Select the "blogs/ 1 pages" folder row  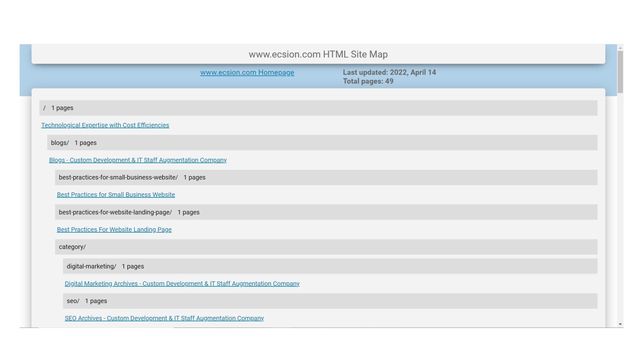click(x=322, y=143)
